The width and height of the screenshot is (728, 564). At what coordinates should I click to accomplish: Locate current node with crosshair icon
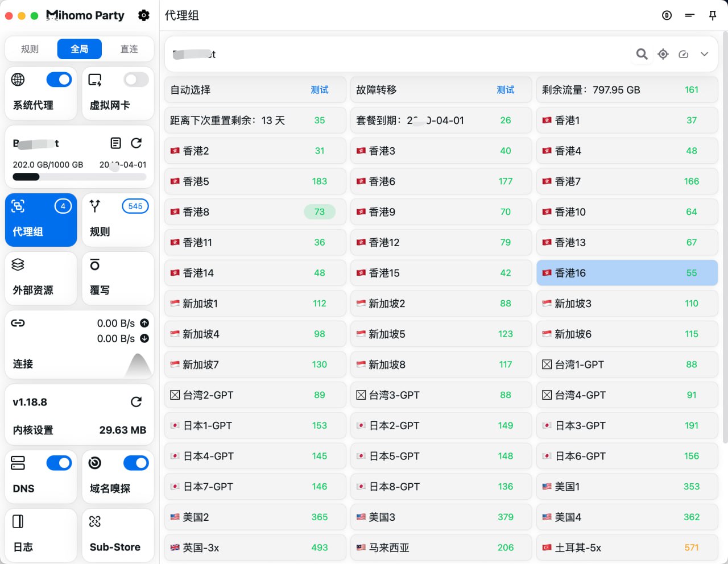coord(663,54)
